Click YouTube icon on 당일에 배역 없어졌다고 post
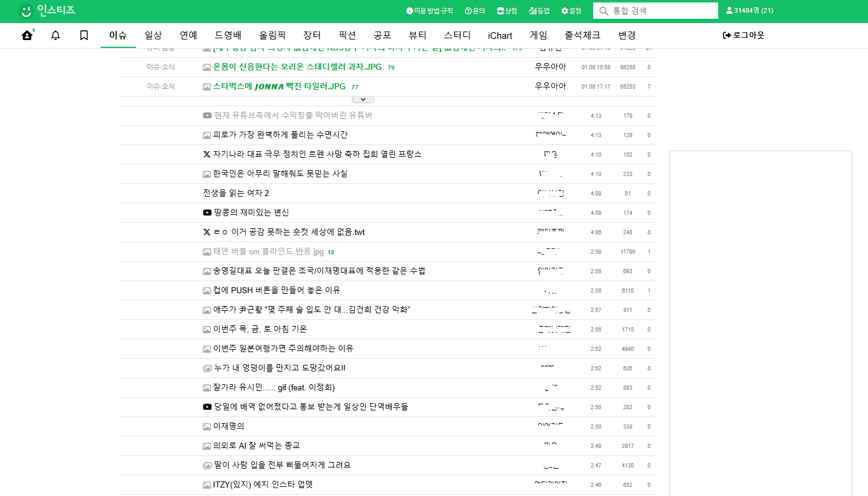 (x=207, y=407)
